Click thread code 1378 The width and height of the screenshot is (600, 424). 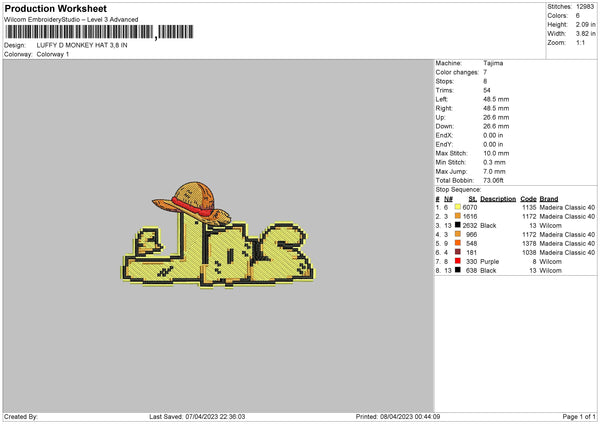[529, 243]
